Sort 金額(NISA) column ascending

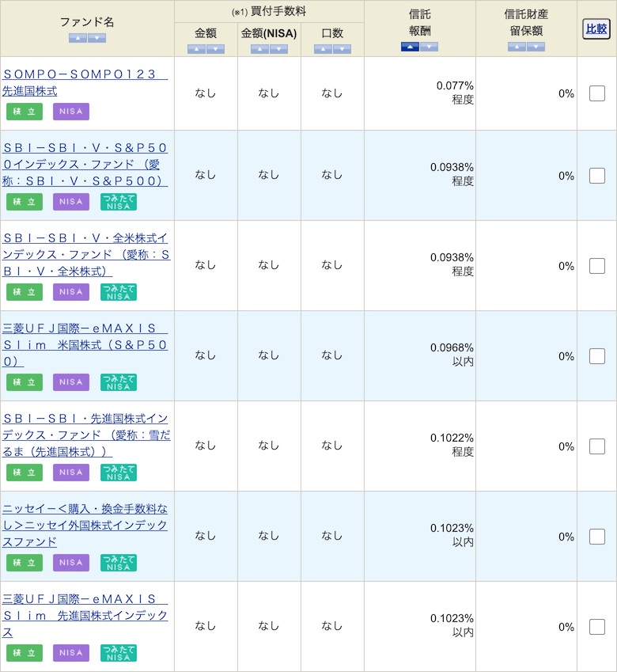click(259, 49)
